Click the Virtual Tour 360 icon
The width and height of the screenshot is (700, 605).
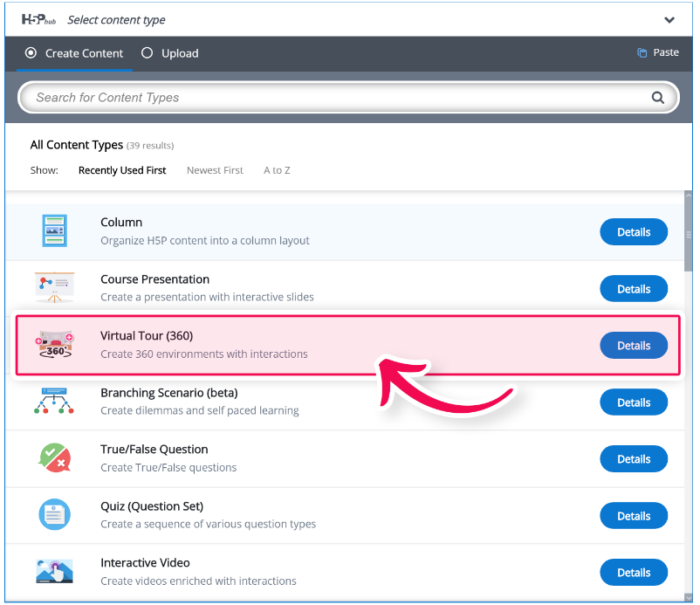pos(54,345)
